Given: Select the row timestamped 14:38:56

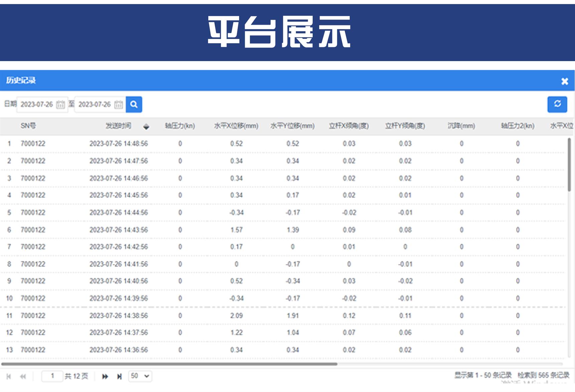Looking at the screenshot, I should [x=282, y=316].
